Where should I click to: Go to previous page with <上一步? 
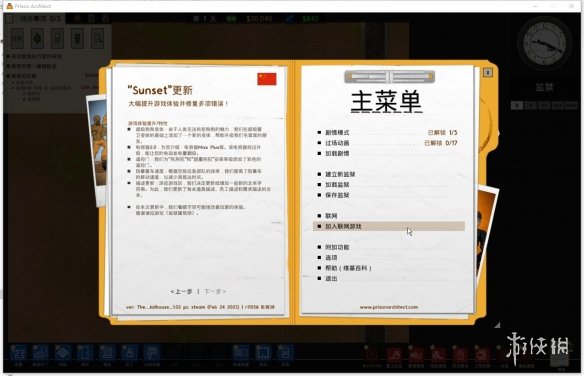click(x=182, y=291)
